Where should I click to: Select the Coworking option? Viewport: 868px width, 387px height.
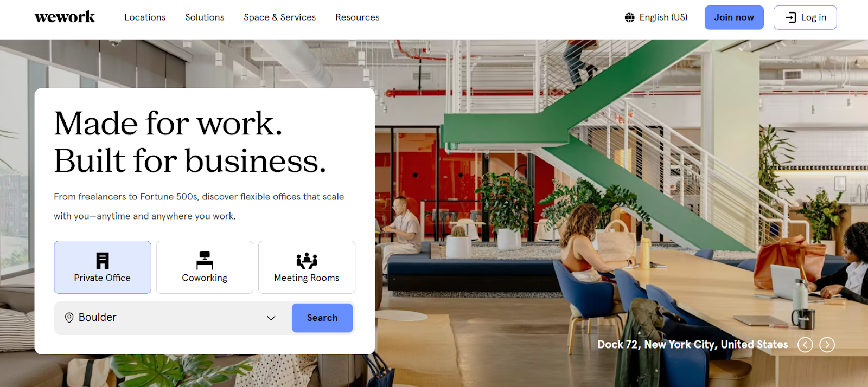205,267
